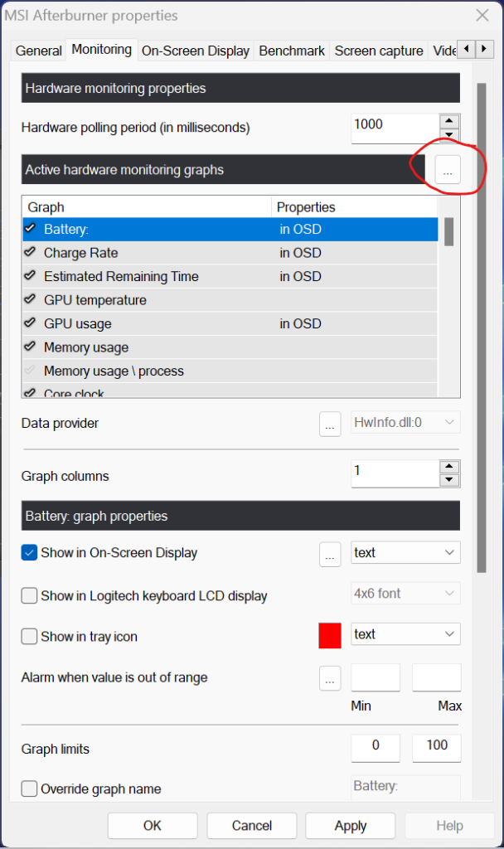Decrease hardware polling period spinner down
Image resolution: width=504 pixels, height=849 pixels.
click(449, 135)
